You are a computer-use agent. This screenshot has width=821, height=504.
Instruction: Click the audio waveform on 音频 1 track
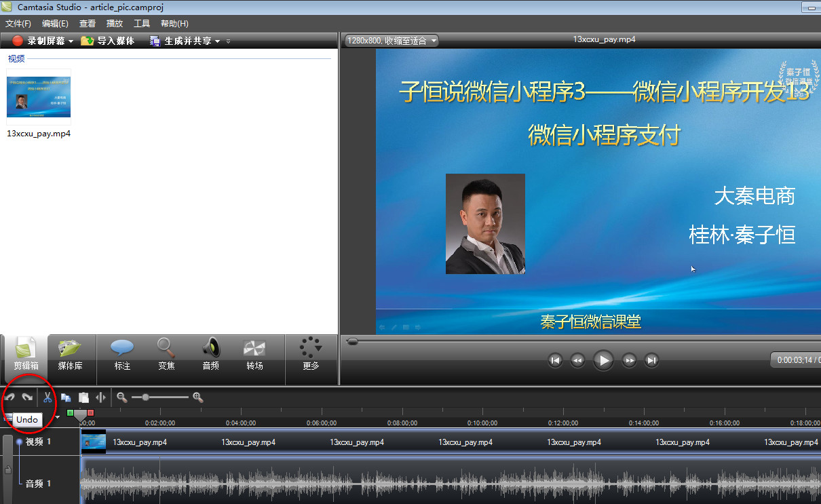(x=451, y=482)
